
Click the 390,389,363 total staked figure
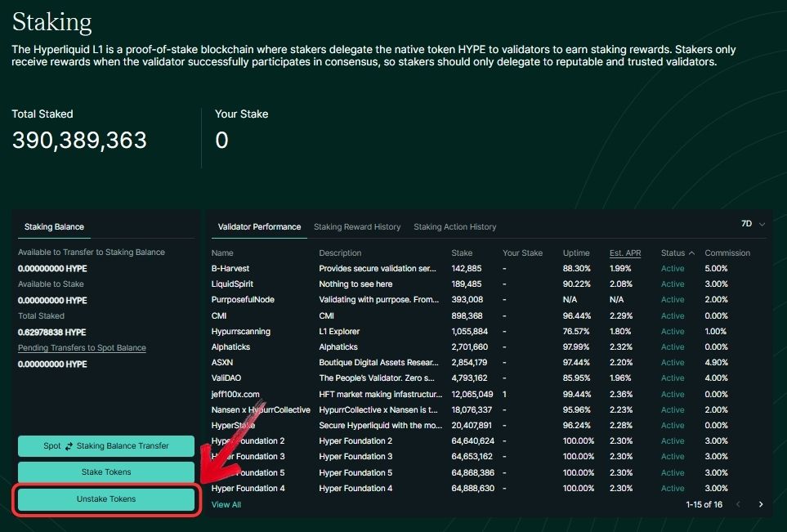coord(79,140)
